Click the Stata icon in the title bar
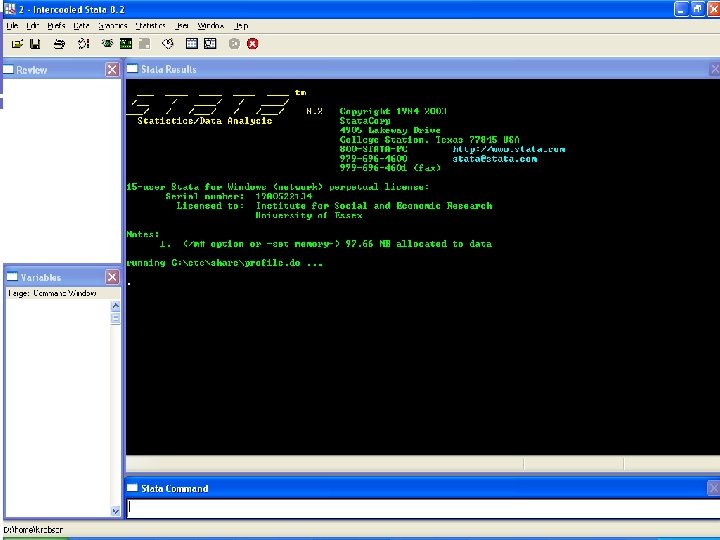Screen dimensions: 720x540 9,9
